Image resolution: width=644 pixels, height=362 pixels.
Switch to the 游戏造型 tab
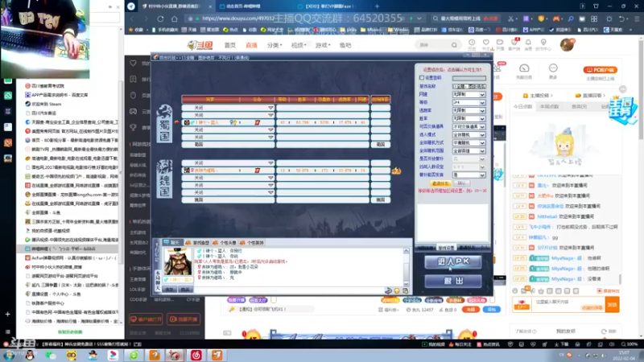(x=198, y=243)
